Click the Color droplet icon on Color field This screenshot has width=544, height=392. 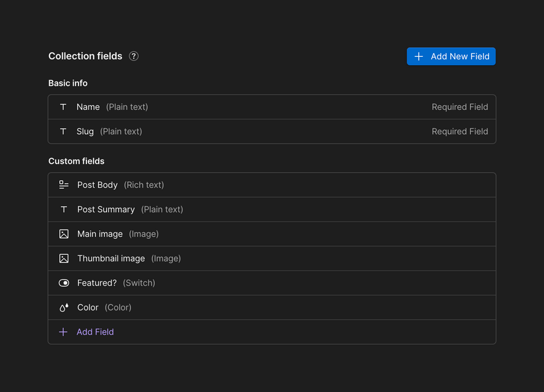click(63, 307)
